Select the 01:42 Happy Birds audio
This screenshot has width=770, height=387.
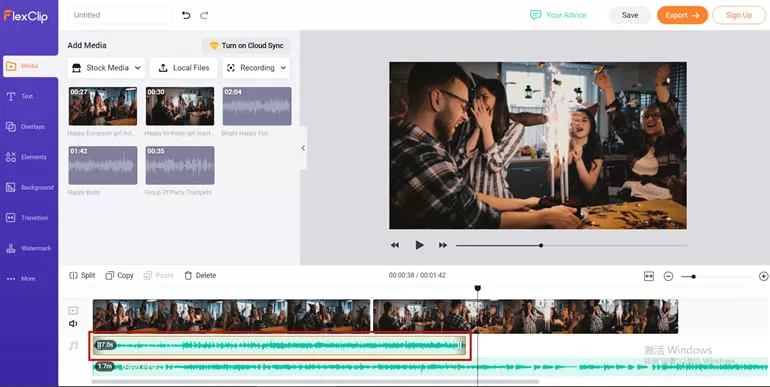[103, 165]
